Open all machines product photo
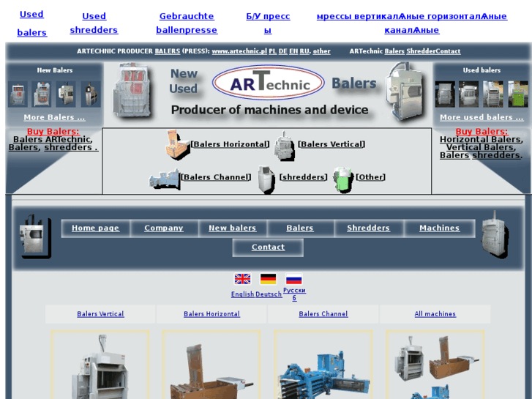532x399 pixels. coord(435,365)
